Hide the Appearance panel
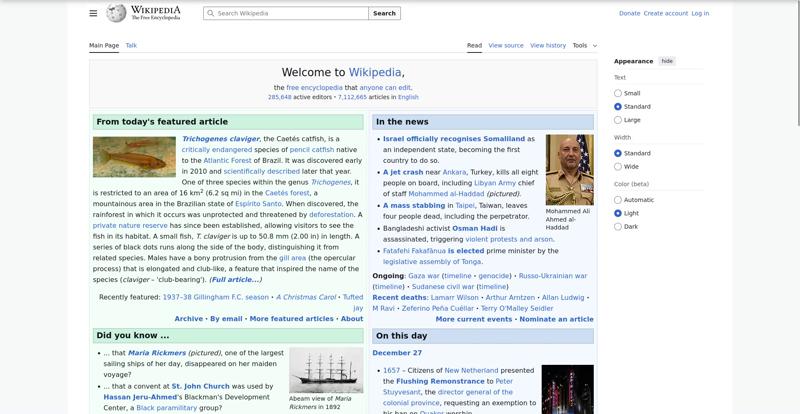The width and height of the screenshot is (800, 414). tap(667, 61)
